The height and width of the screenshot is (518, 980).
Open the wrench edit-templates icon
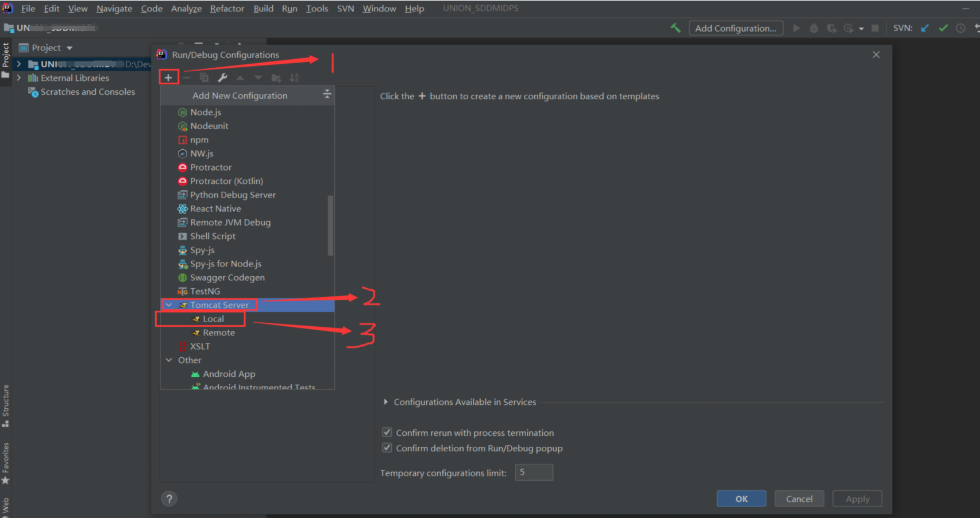pos(222,78)
